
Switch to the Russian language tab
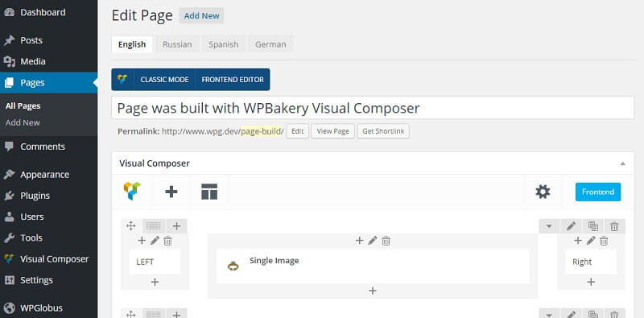[x=177, y=44]
